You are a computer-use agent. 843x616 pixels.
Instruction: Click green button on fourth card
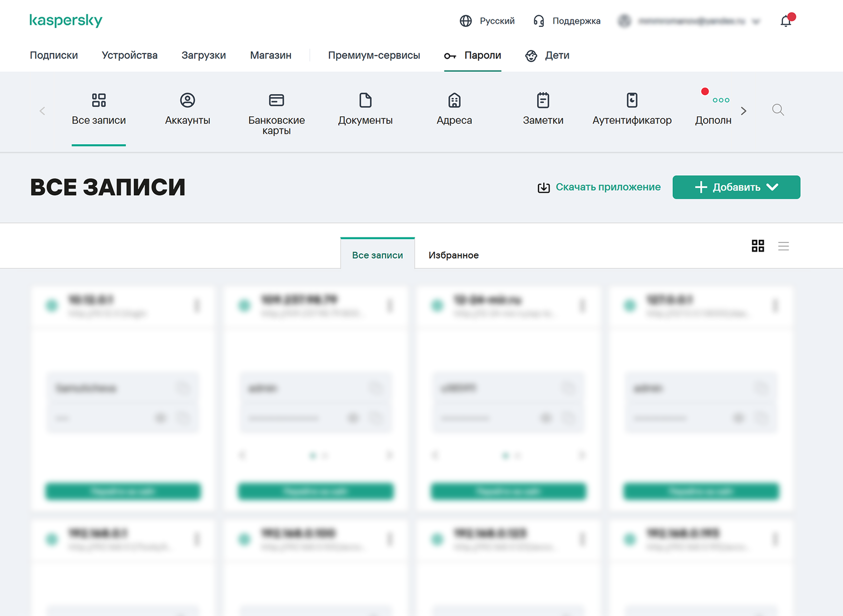pyautogui.click(x=701, y=492)
